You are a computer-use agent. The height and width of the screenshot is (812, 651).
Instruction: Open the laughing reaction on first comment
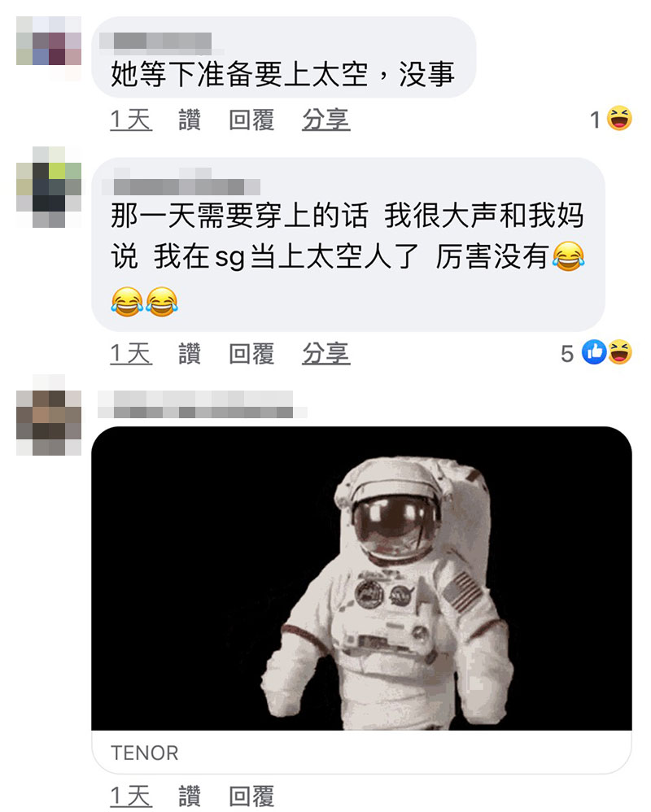click(x=619, y=119)
